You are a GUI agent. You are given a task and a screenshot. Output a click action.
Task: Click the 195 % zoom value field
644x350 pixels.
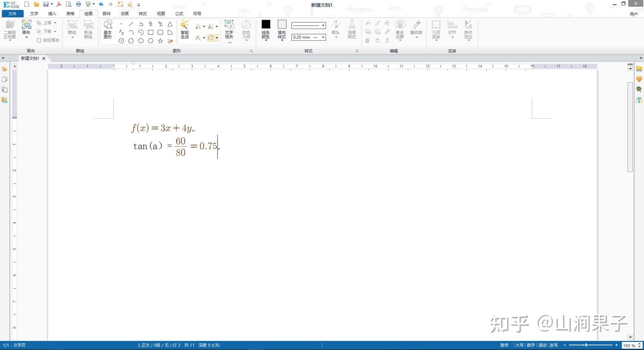[x=629, y=346]
